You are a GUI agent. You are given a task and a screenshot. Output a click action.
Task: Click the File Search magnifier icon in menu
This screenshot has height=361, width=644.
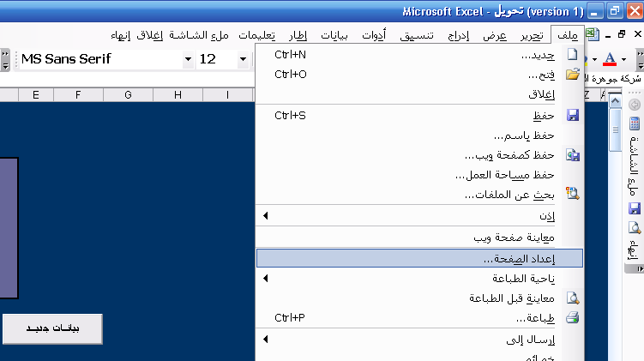click(x=572, y=195)
